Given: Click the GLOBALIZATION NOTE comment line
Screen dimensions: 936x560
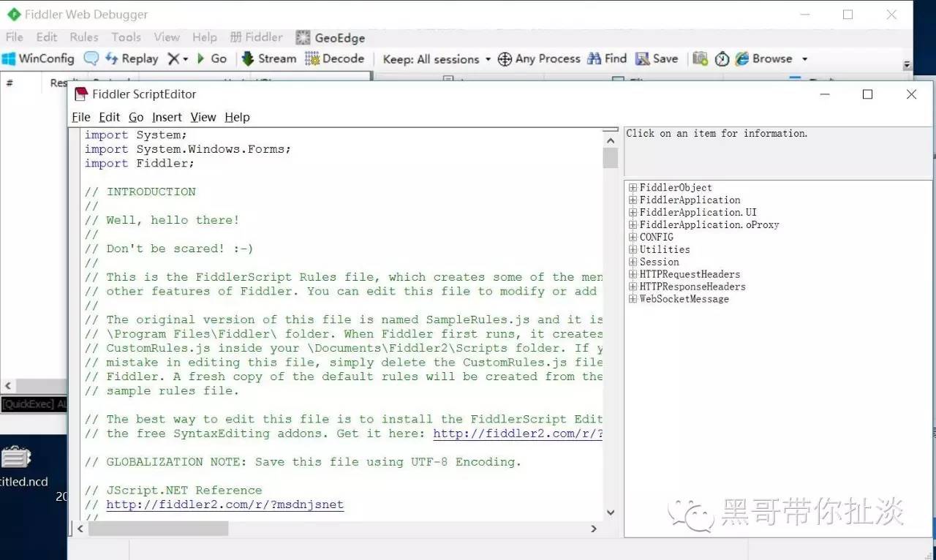Looking at the screenshot, I should (x=303, y=462).
